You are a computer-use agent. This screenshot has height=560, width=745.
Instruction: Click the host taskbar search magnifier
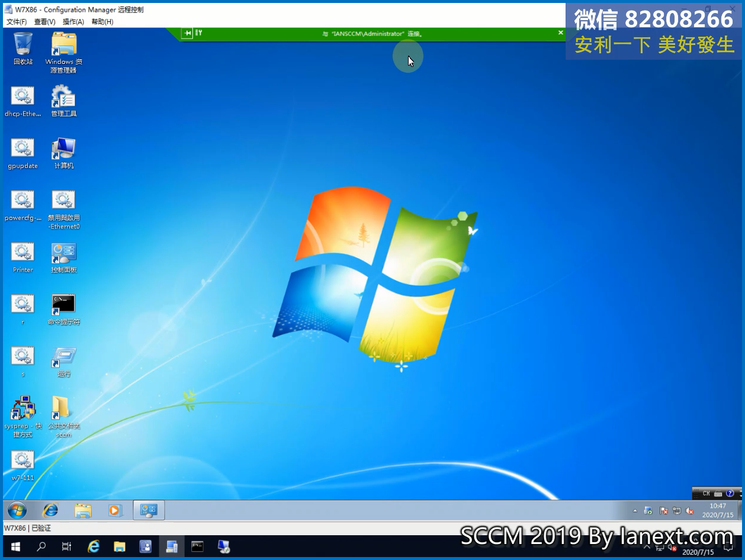click(x=41, y=547)
